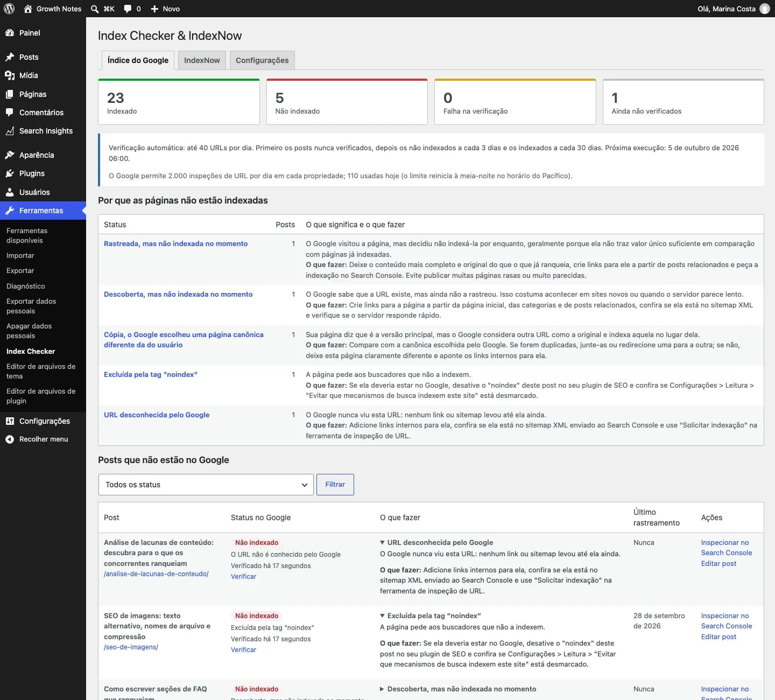Click the Filtrar button
The width and height of the screenshot is (775, 700).
click(x=335, y=485)
